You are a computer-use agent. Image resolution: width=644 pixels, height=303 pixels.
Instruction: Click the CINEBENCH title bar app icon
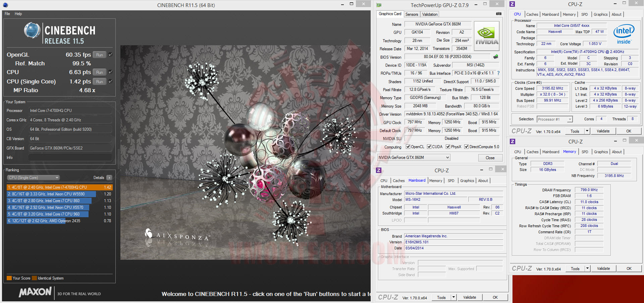[x=5, y=5]
